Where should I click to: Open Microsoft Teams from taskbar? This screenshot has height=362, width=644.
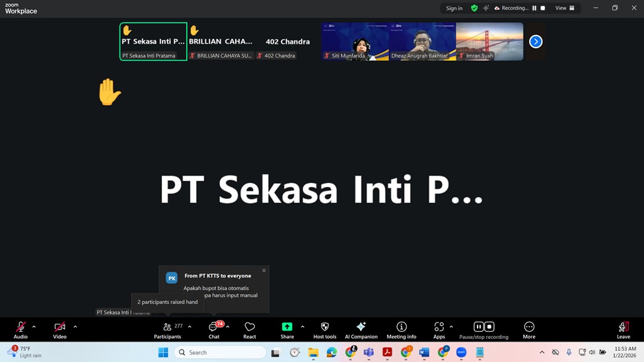(x=369, y=353)
